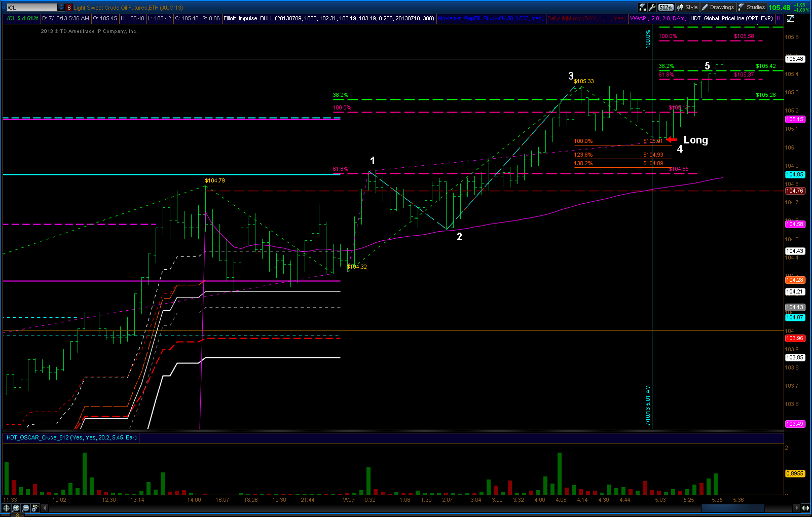
Task: Select the VWAP study label
Action: (x=658, y=18)
